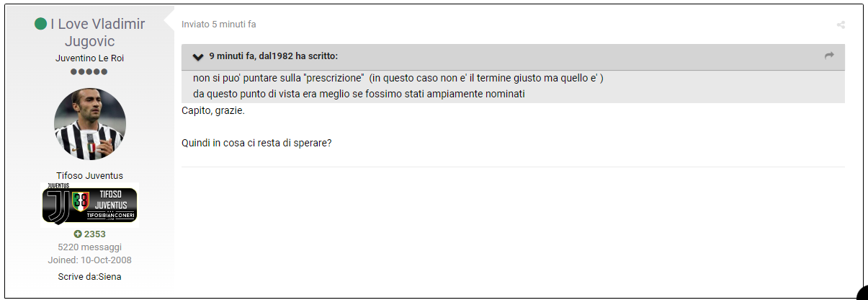
Task: Open the user's avatar picture
Action: 90,124
